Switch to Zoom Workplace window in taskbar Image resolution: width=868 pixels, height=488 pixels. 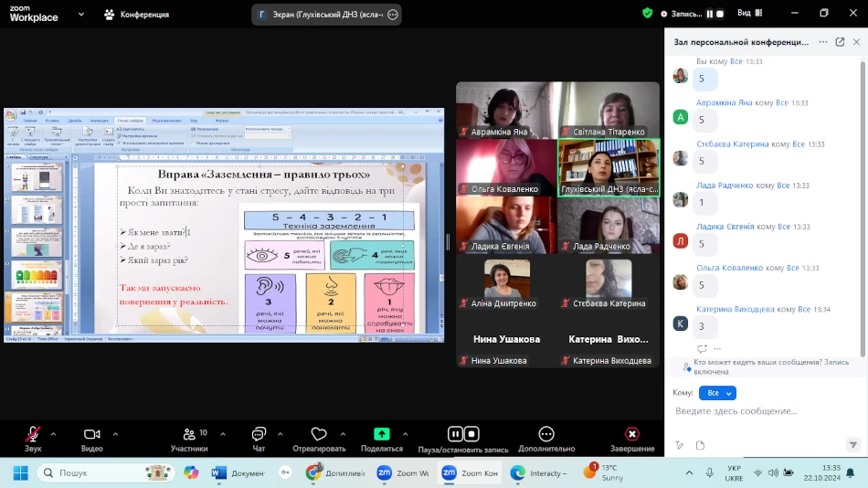tap(404, 473)
